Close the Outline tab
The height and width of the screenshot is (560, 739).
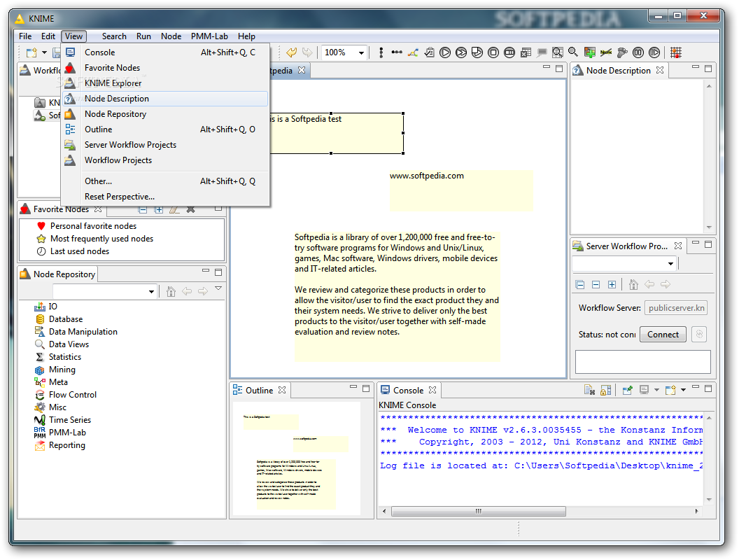[282, 390]
